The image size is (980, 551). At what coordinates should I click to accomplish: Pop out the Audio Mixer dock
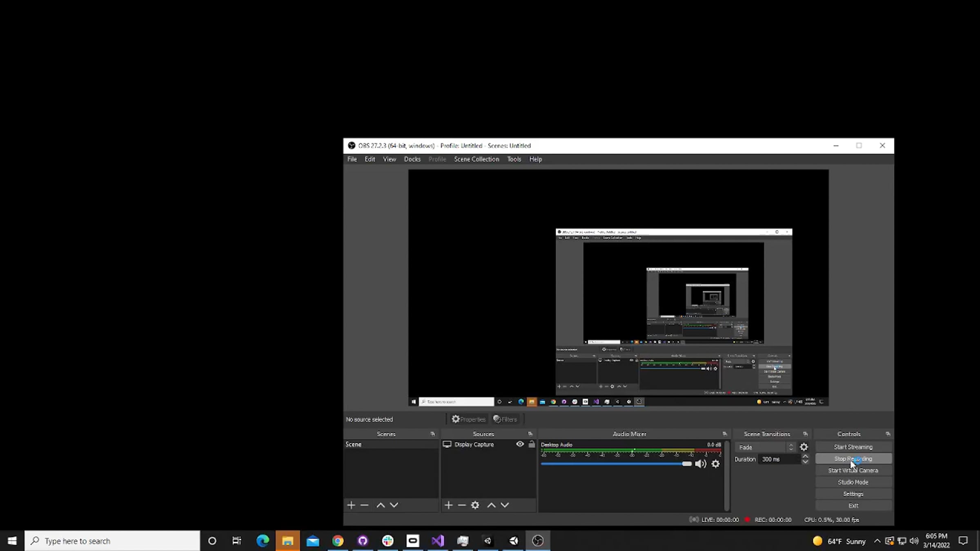tap(725, 434)
